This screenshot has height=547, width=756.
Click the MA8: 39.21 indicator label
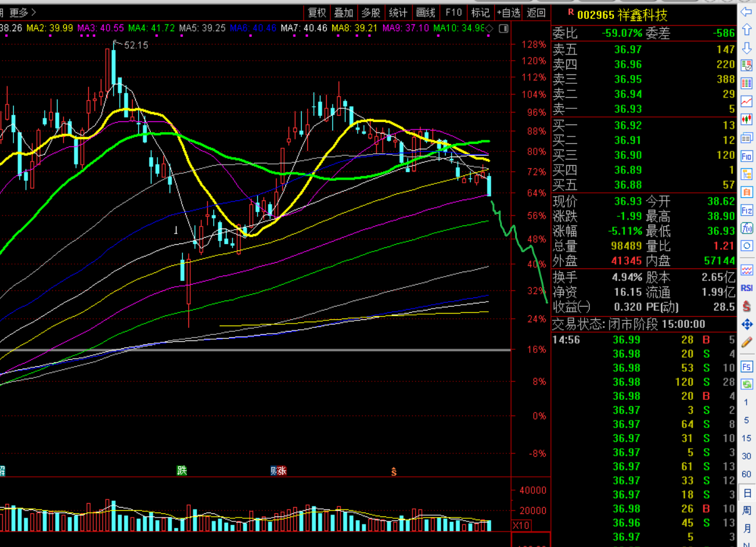[x=354, y=29]
